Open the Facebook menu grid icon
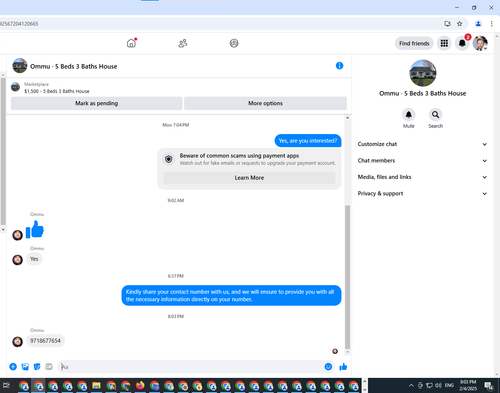Image resolution: width=500 pixels, height=393 pixels. pos(444,43)
